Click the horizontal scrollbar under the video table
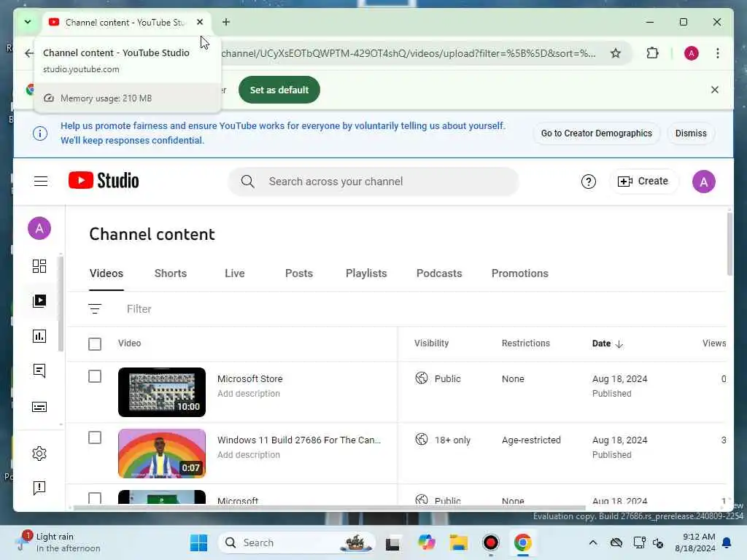 coord(329,507)
